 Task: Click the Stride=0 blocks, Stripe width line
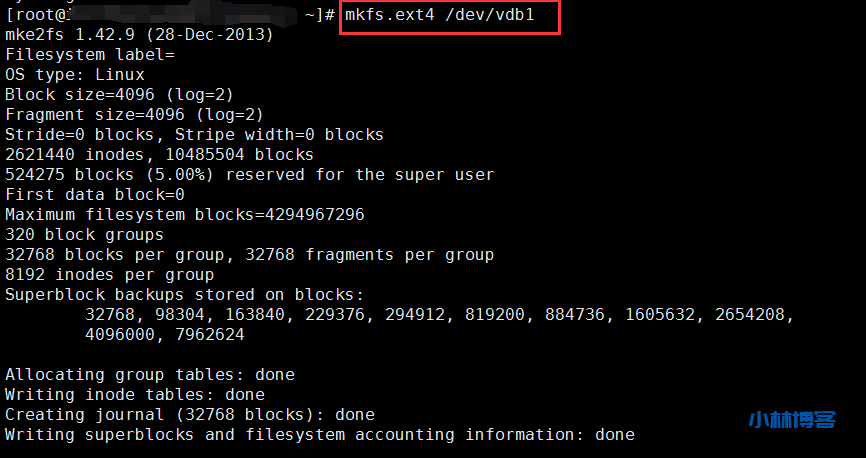[x=194, y=135]
